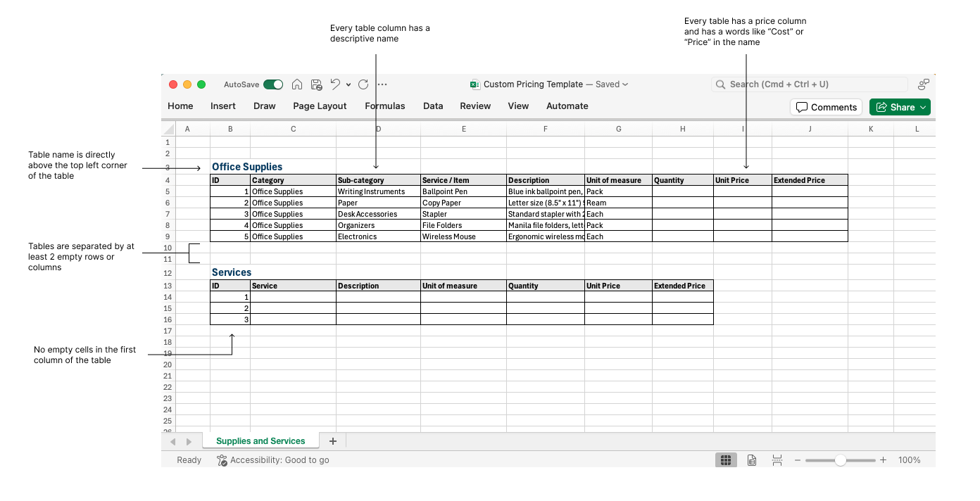Click the Redo icon

(363, 84)
